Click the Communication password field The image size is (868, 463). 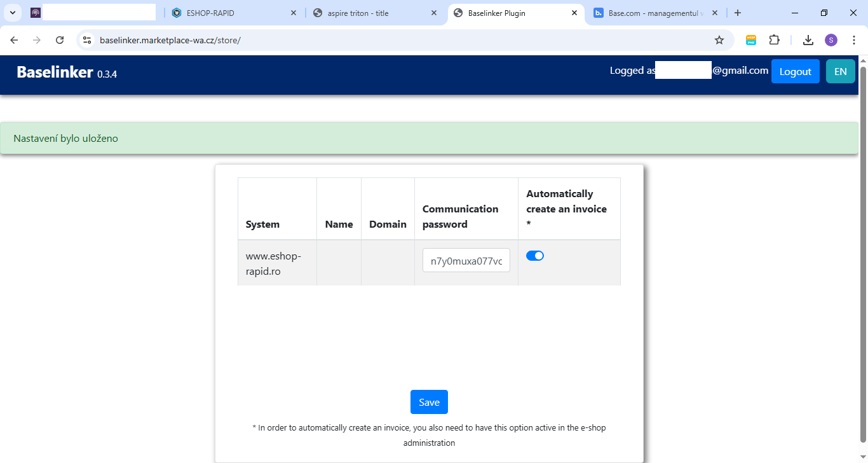pos(466,260)
